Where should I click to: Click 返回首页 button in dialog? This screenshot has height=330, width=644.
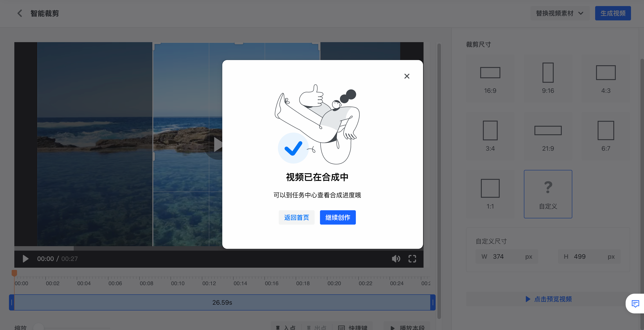pyautogui.click(x=296, y=217)
